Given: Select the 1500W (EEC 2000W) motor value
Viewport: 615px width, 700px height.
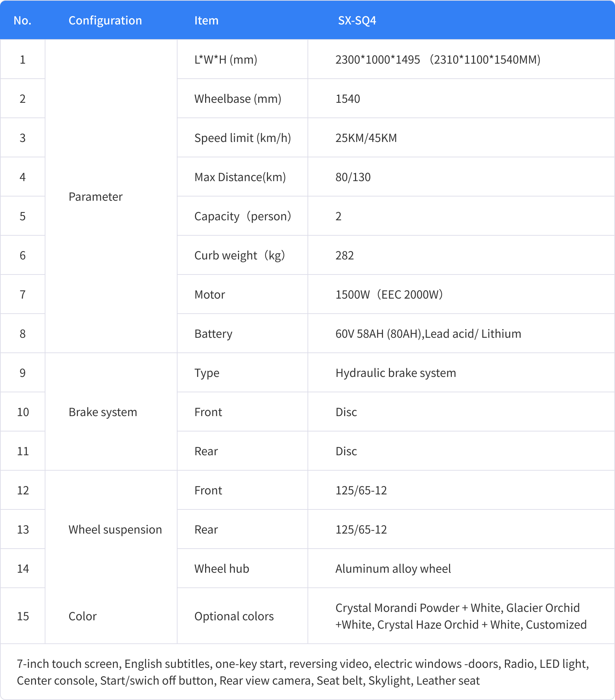Looking at the screenshot, I should pos(389,295).
